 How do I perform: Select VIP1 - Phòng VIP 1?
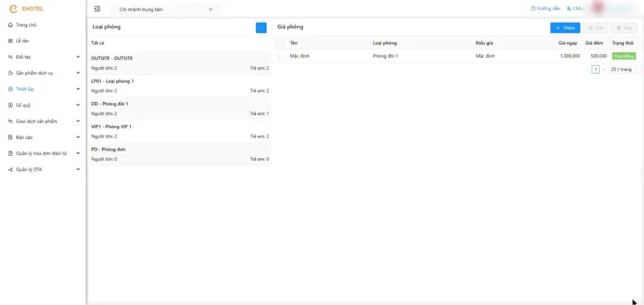coord(179,131)
